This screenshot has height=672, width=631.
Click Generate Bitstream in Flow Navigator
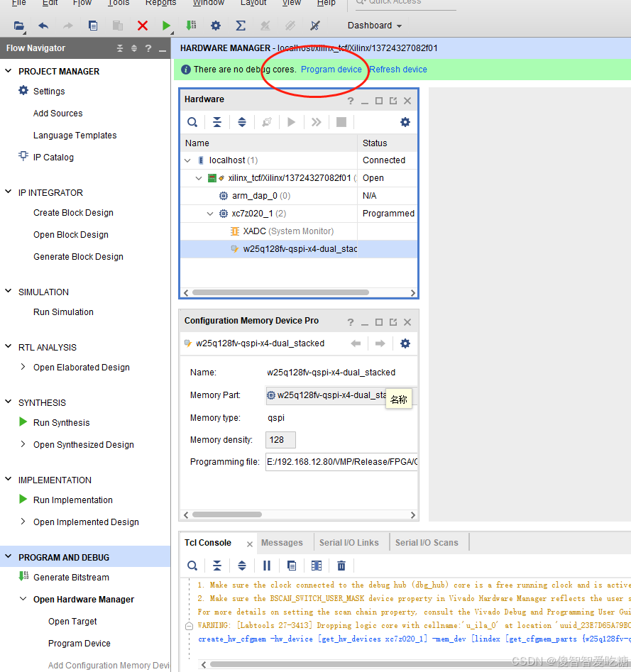tap(71, 578)
